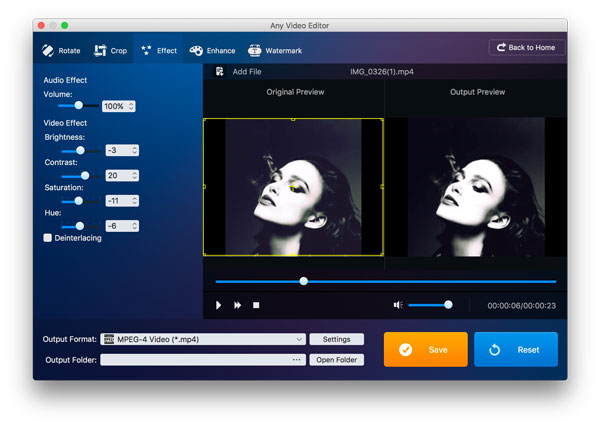Click the Output Folder browse ellipsis
This screenshot has height=427, width=600.
click(297, 360)
